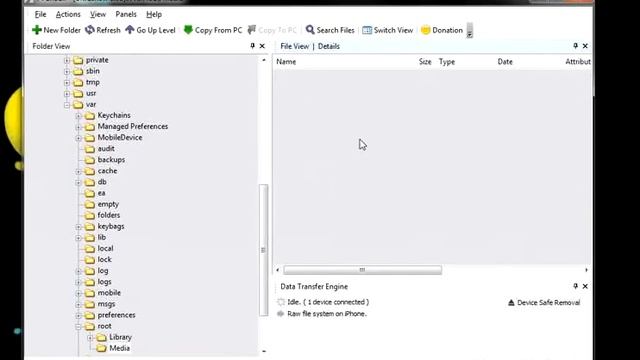The image size is (640, 360).
Task: Select the preferences folder
Action: point(116,315)
